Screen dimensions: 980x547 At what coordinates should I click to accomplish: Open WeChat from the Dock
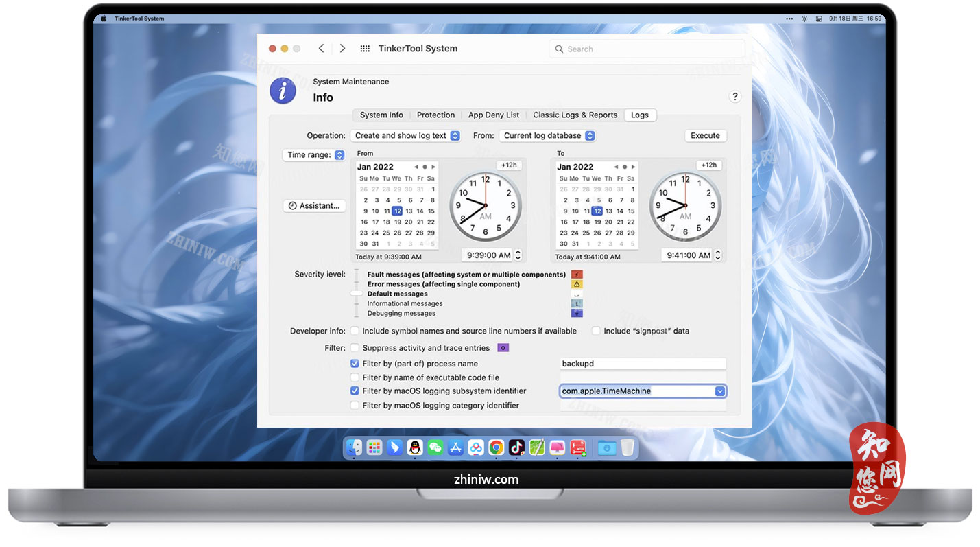[x=435, y=447]
